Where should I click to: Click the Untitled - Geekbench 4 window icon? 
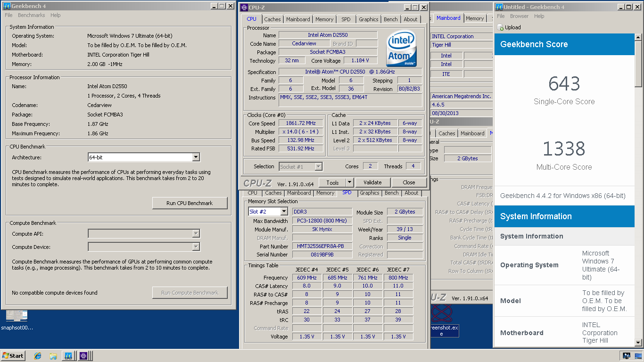(499, 7)
